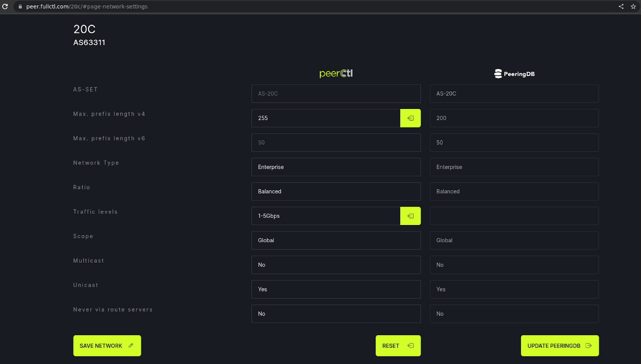Viewport: 641px width, 364px height.
Task: Click the PeeringDB database logo
Action: (x=498, y=73)
